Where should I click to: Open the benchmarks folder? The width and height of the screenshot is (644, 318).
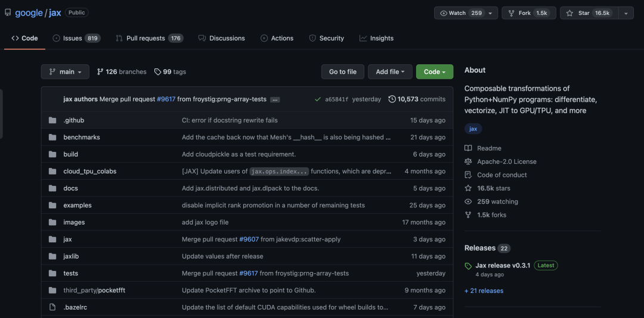click(81, 137)
